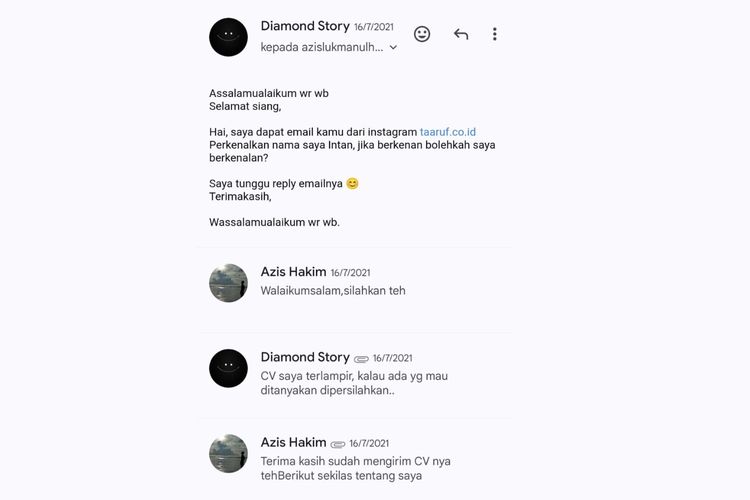Tap Azis Hakim's avatar beside the Terima kasih message
This screenshot has height=500, width=750.
click(228, 453)
